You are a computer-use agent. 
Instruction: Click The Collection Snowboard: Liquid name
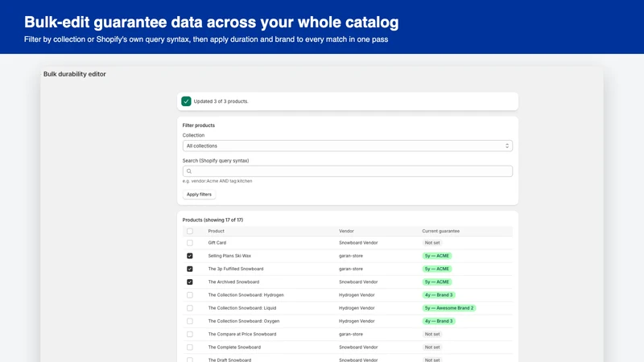pyautogui.click(x=242, y=308)
